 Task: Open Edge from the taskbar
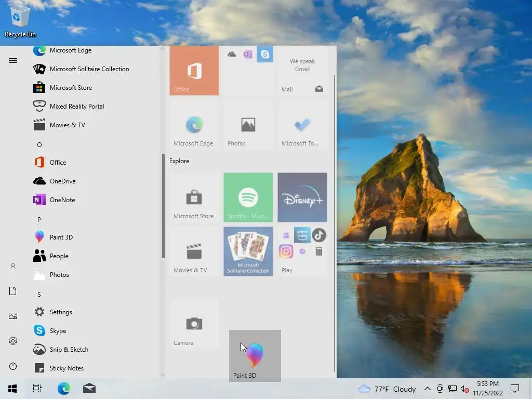[63, 389]
